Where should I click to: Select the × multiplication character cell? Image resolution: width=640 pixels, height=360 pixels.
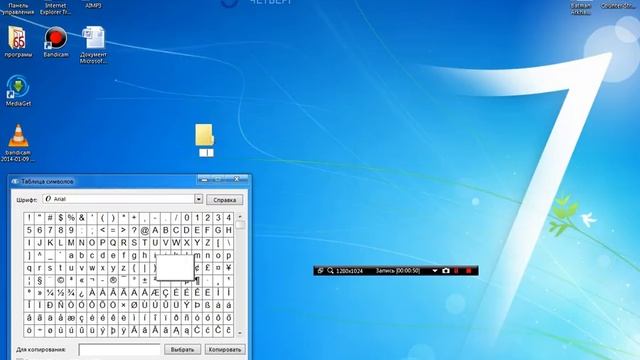123,305
